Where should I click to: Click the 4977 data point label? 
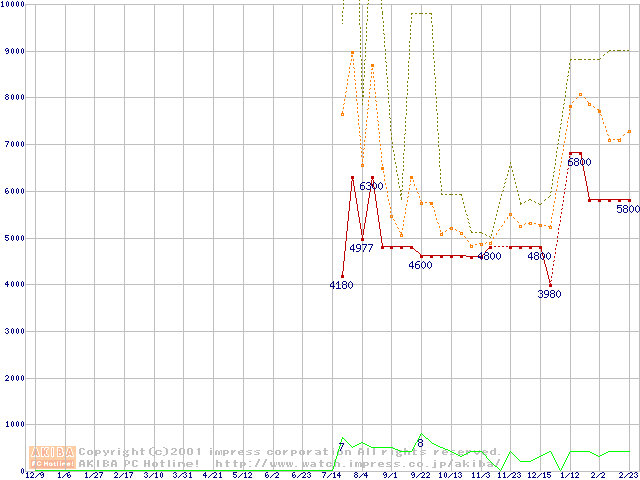(x=361, y=247)
